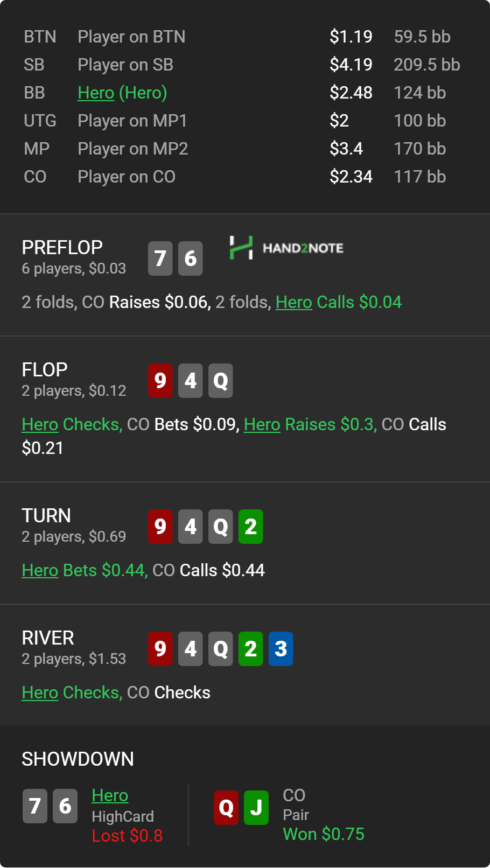Image resolution: width=490 pixels, height=868 pixels.
Task: Click the Lost $0.8 result text
Action: coord(127,836)
